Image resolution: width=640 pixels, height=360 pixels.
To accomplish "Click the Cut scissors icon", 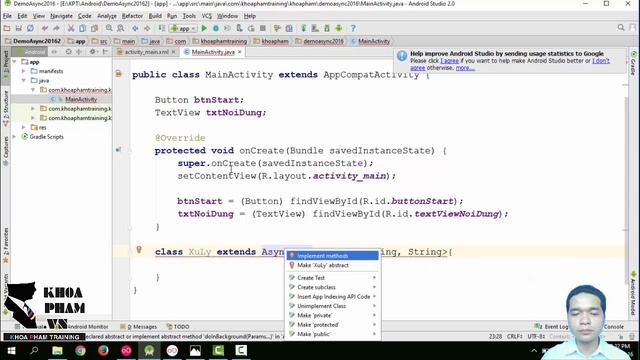I will coord(71,28).
